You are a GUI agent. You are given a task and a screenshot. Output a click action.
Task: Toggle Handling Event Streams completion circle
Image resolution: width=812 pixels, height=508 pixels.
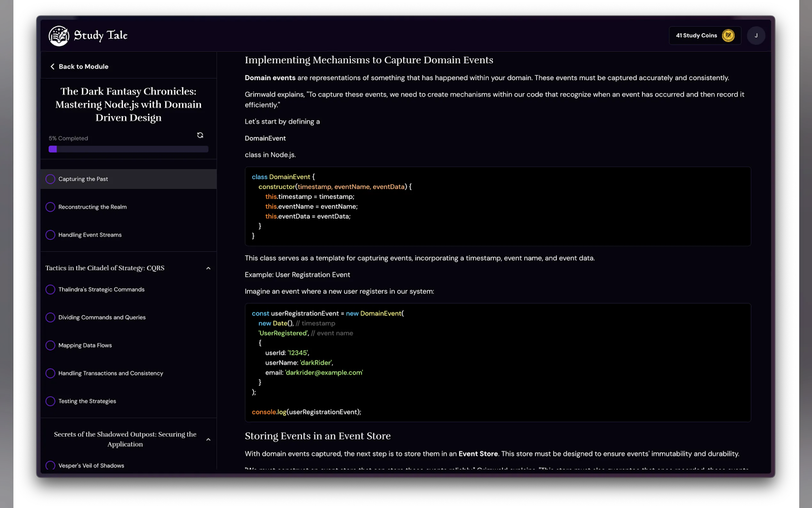(51, 235)
